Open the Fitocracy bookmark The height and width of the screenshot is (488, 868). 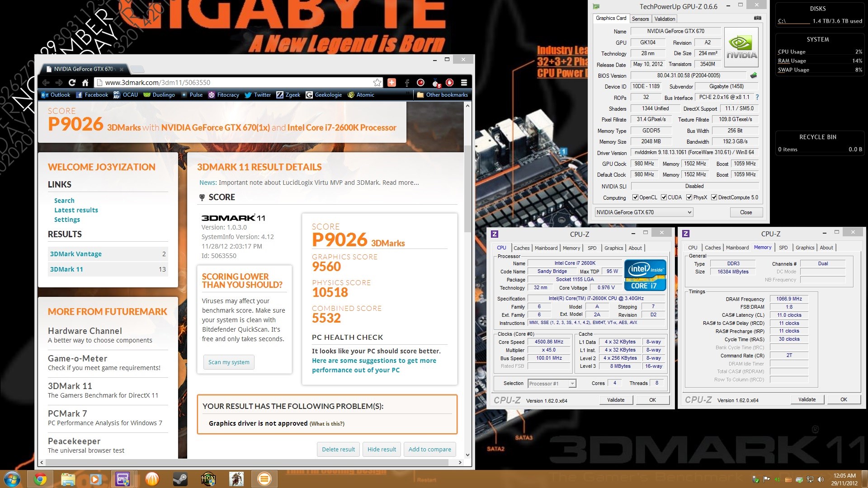click(224, 95)
